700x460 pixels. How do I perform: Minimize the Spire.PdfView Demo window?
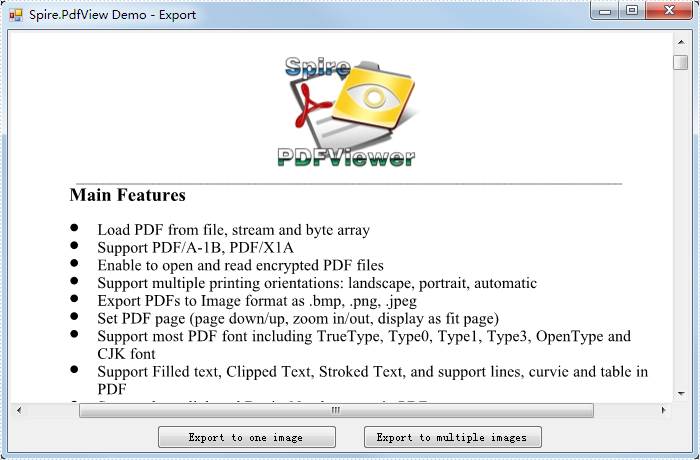click(x=605, y=11)
